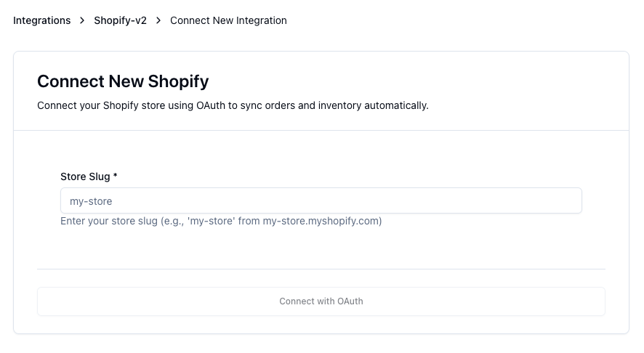Click the required asterisk beside Store Slug
This screenshot has height=353, width=644.
116,176
